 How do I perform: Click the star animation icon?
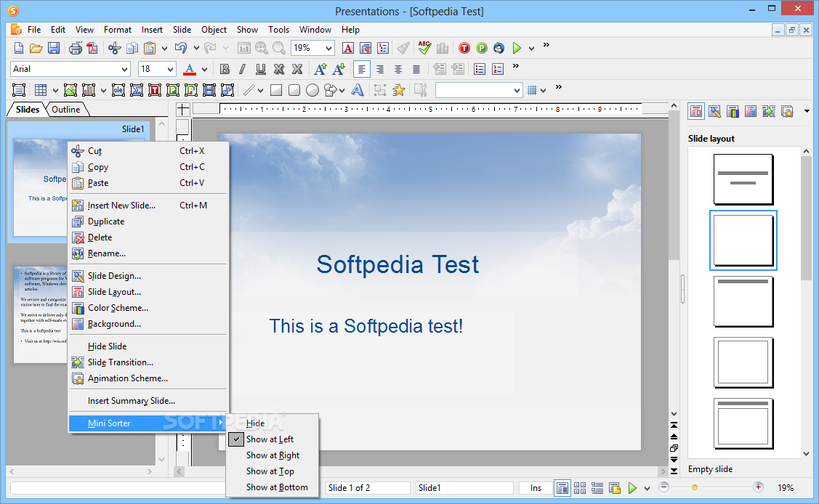(398, 90)
